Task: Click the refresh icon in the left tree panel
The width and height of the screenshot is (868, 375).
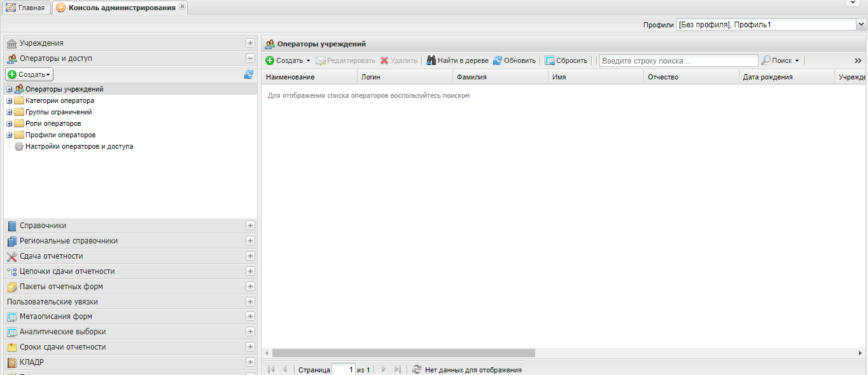Action: point(248,74)
